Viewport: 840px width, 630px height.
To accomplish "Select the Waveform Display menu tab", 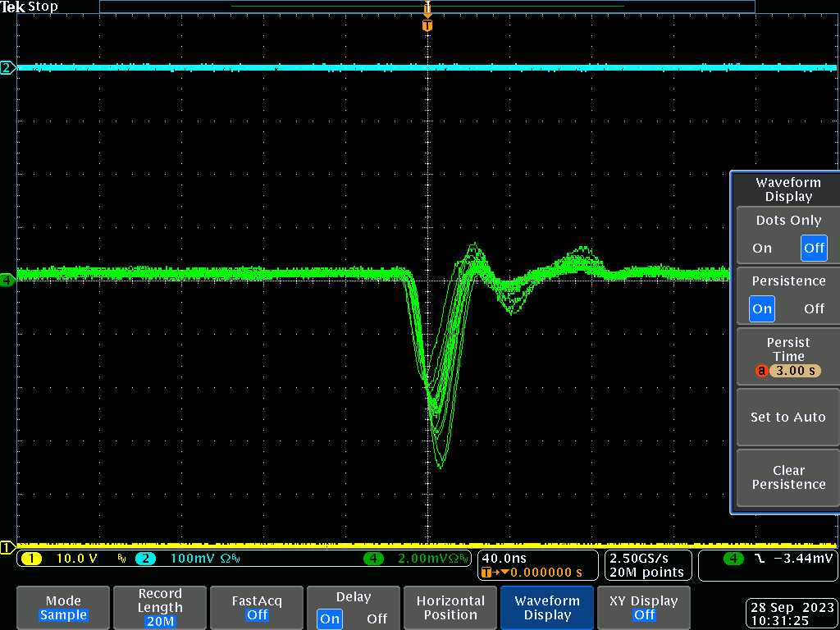I will [x=547, y=608].
